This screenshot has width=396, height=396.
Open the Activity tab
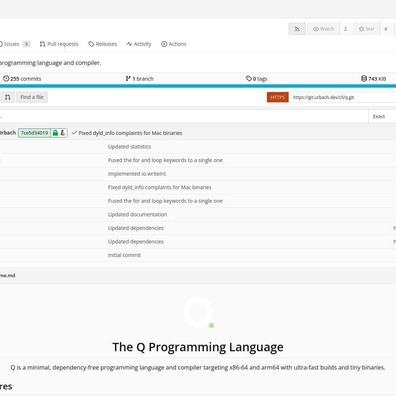point(139,44)
